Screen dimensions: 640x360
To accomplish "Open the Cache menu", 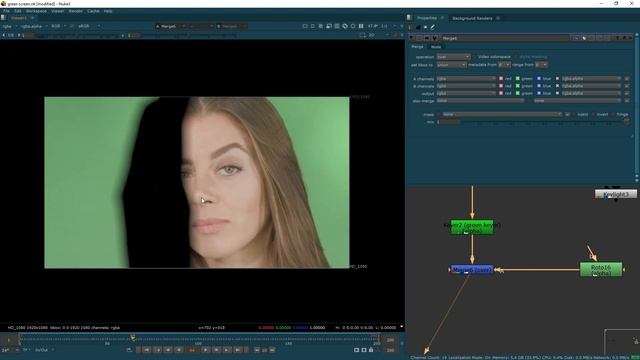I will (x=93, y=11).
